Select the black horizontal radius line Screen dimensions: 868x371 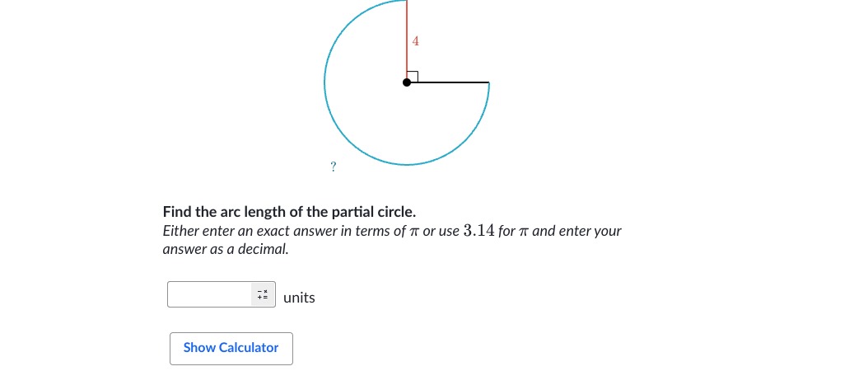448,82
